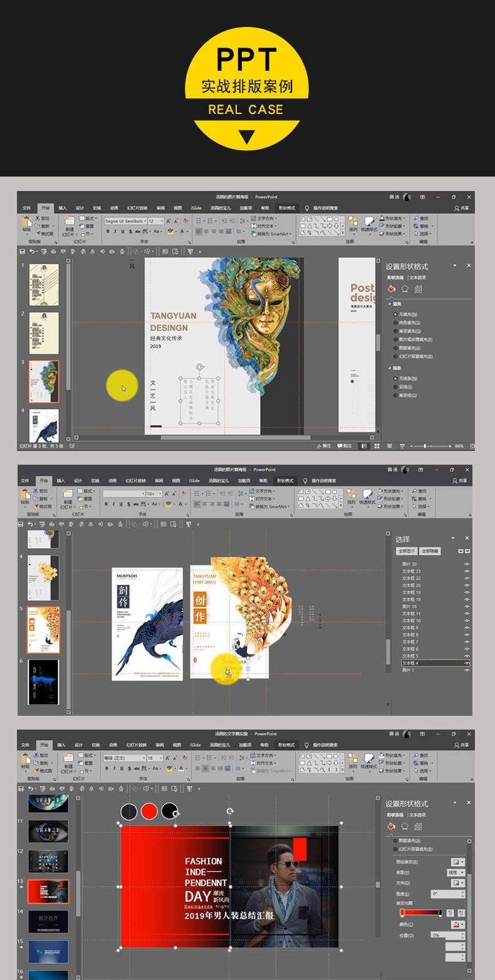Click the remove gradient stop icon
This screenshot has height=980, width=495.
pyautogui.click(x=461, y=913)
